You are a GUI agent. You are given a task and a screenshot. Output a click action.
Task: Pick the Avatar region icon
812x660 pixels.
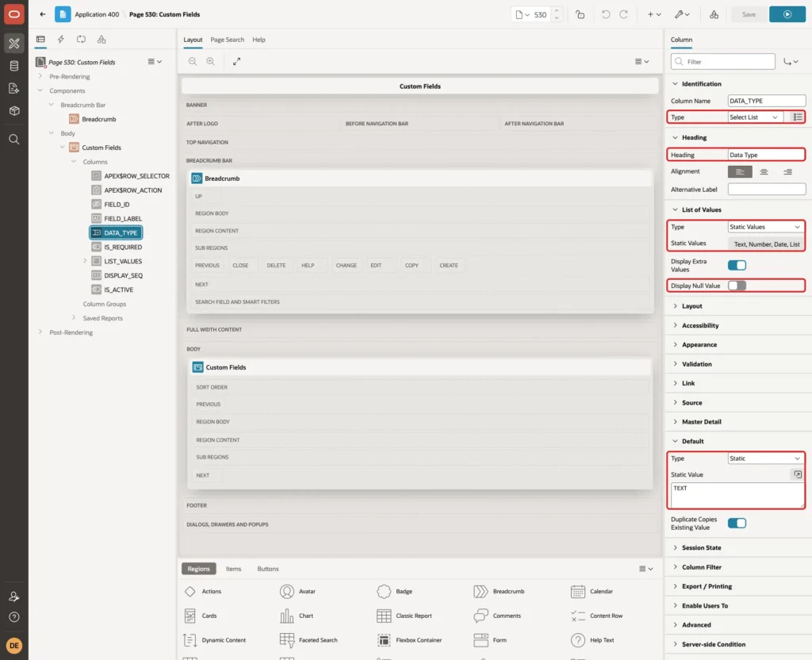pyautogui.click(x=287, y=591)
